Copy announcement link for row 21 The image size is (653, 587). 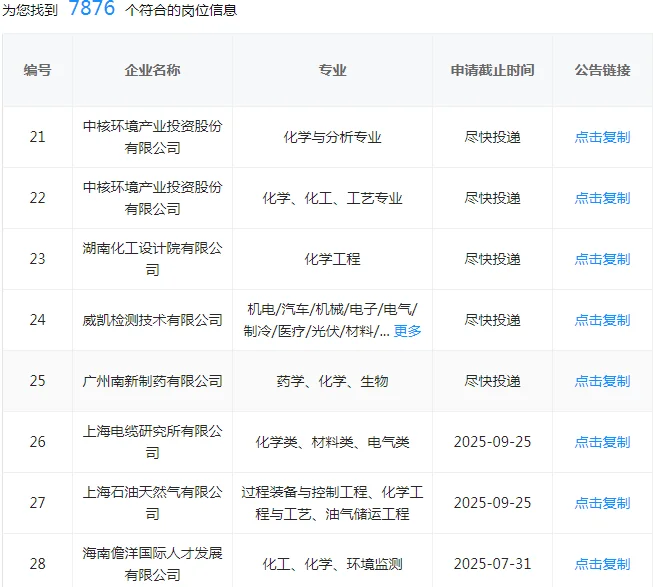coord(602,137)
